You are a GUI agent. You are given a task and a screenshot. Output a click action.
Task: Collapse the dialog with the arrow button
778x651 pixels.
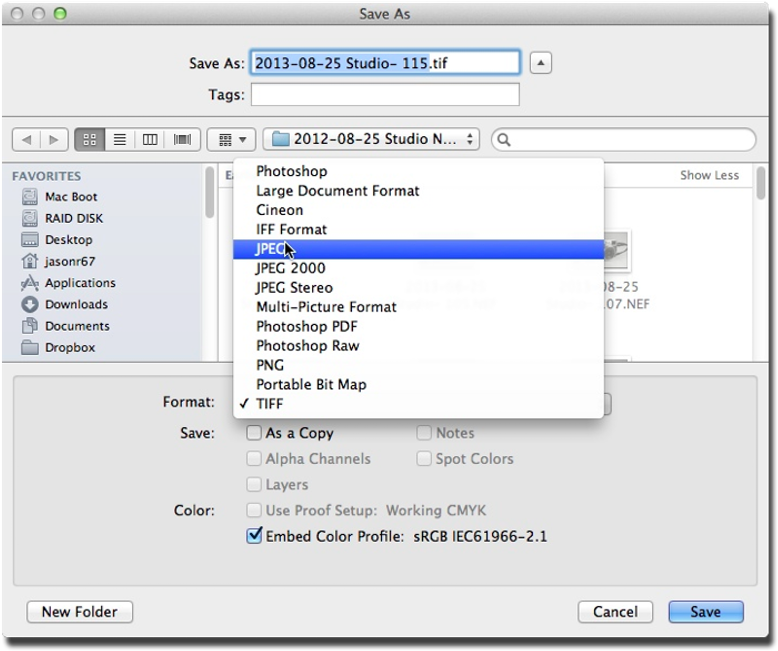[x=540, y=63]
